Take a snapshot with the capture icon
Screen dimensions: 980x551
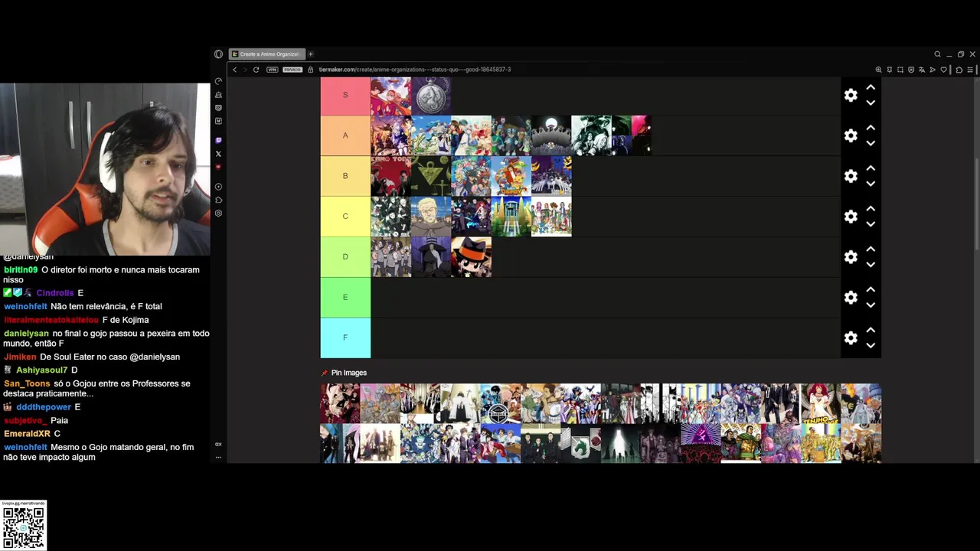click(900, 70)
